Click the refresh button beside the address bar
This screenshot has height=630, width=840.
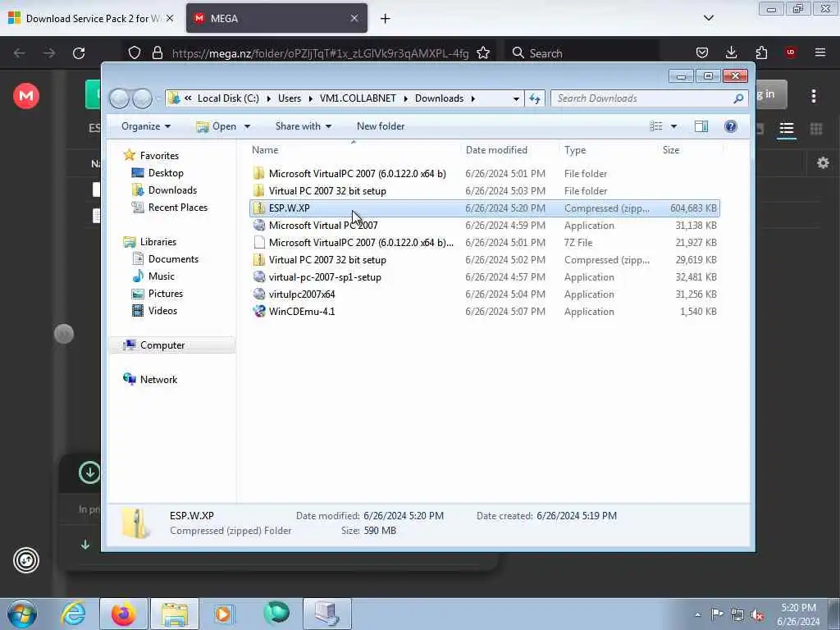[535, 98]
